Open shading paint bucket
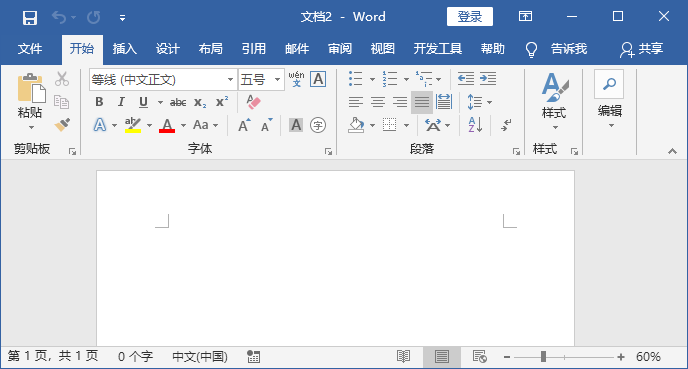Screen dimensions: 688x369 (356, 125)
